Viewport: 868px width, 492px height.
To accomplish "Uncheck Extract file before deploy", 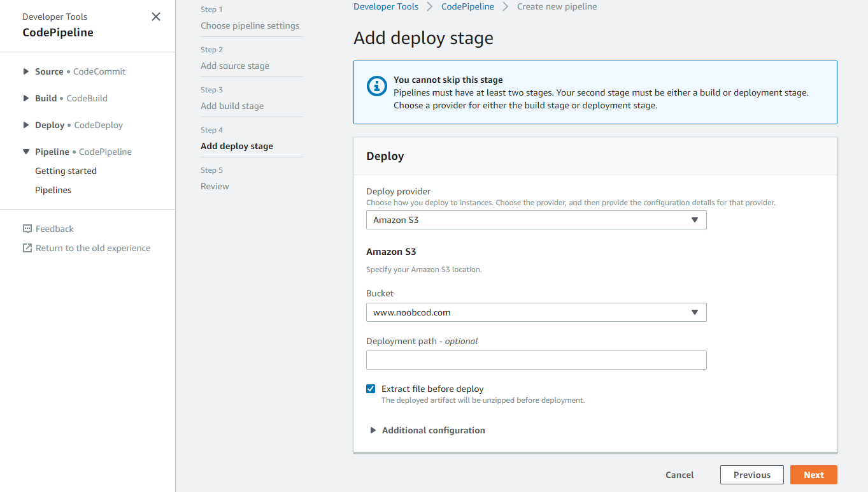I will click(371, 389).
